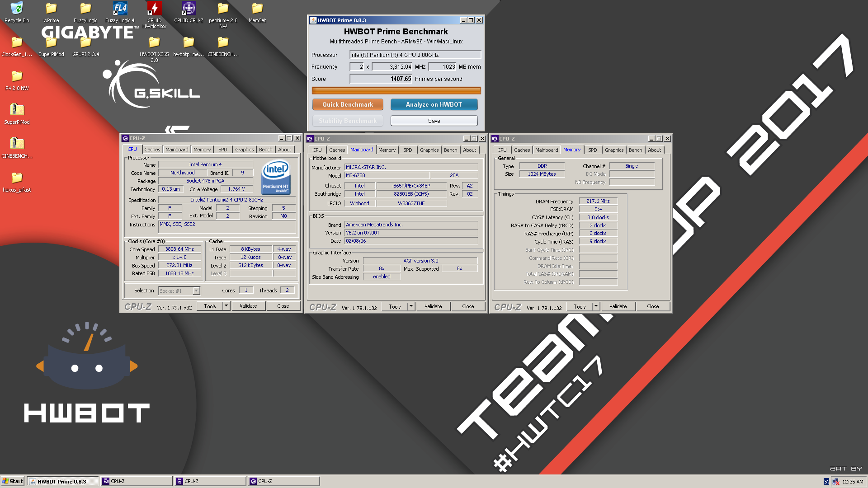Open Mainboard tab in left CPU-Z
868x488 pixels.
tap(177, 150)
